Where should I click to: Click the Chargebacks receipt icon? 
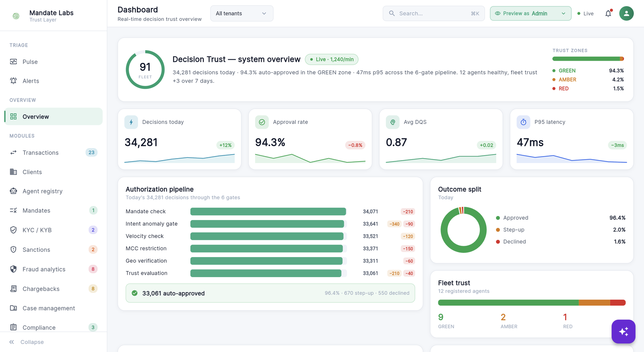(x=13, y=289)
